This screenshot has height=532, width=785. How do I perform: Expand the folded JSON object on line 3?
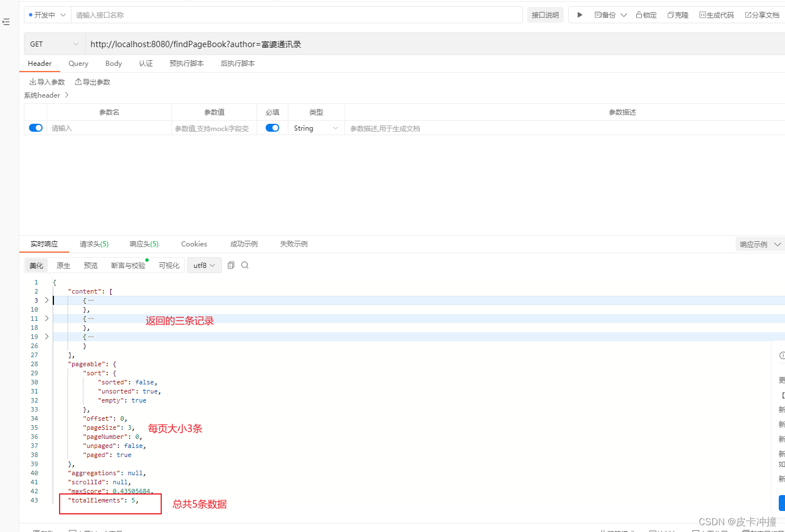47,300
